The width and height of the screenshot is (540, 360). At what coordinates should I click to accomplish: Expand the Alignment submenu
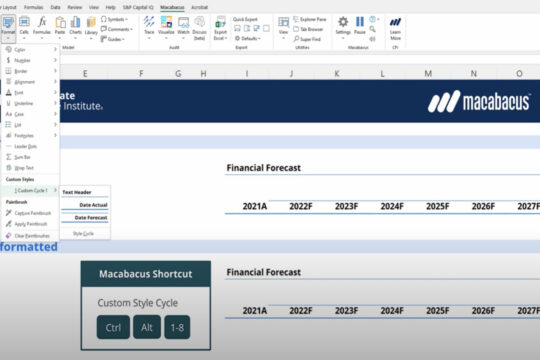(x=30, y=82)
